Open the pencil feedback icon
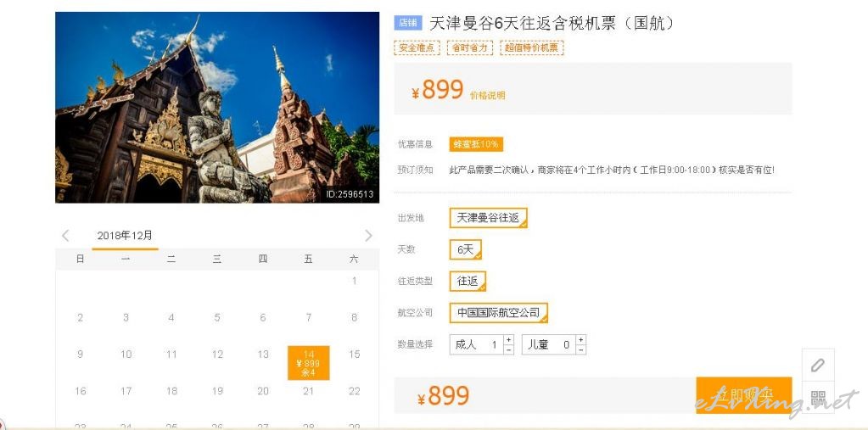This screenshot has width=868, height=430. 818,365
